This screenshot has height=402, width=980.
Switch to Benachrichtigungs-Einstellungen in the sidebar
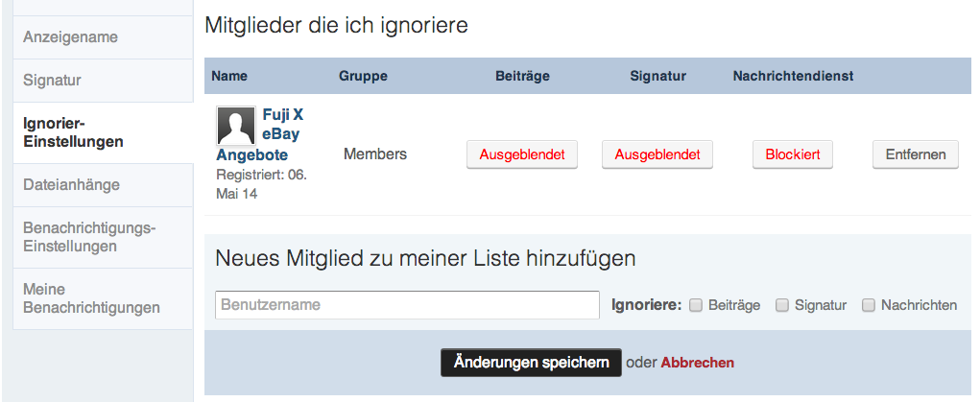[89, 237]
